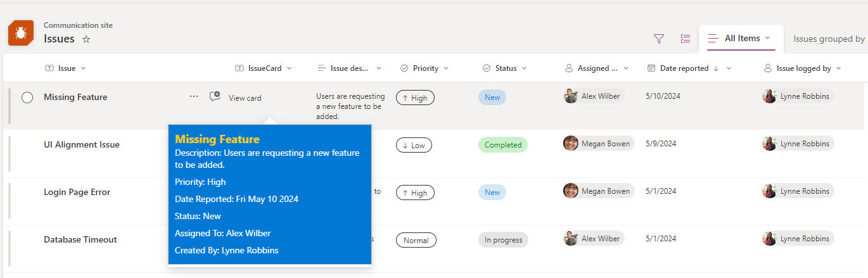868x278 pixels.
Task: Click the 5/9/2024 date cell
Action: point(660,144)
